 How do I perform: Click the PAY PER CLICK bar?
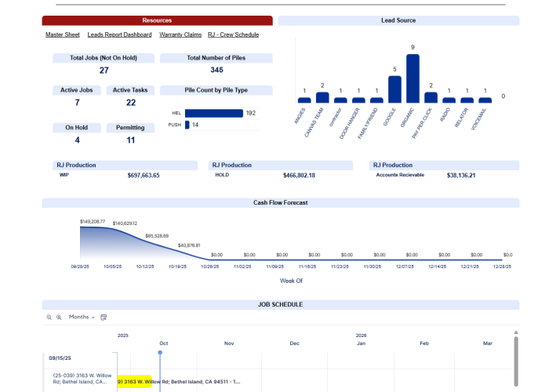[431, 97]
